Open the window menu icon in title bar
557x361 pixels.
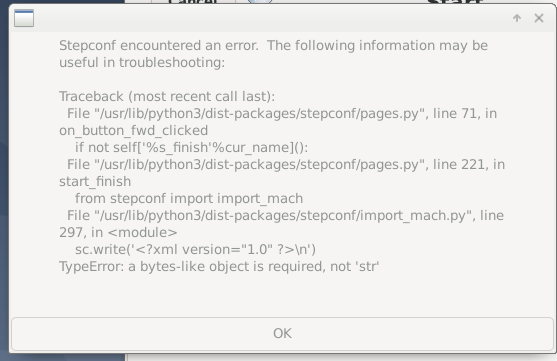pyautogui.click(x=24, y=18)
